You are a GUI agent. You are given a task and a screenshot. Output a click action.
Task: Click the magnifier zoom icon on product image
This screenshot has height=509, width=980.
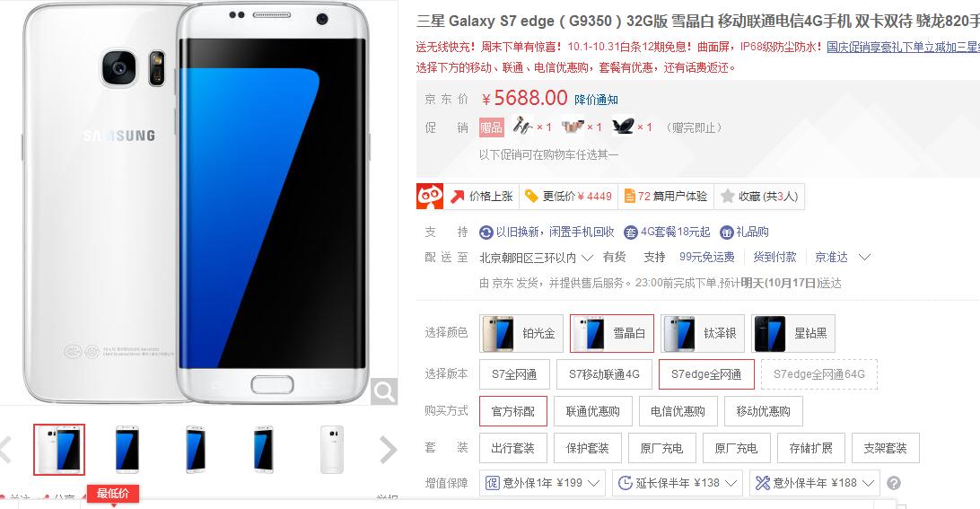point(384,392)
